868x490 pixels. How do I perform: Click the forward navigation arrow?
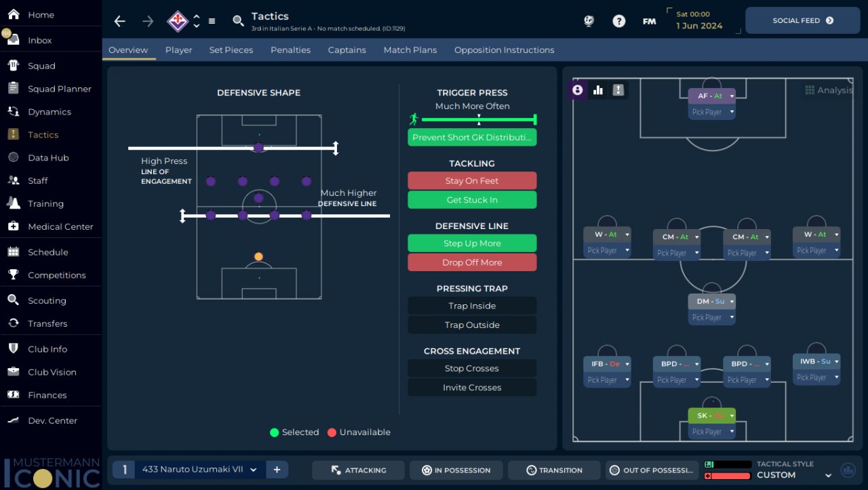click(148, 21)
